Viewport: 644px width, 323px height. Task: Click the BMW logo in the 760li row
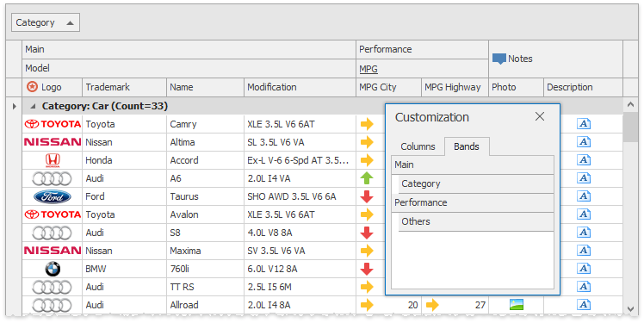[x=53, y=269]
